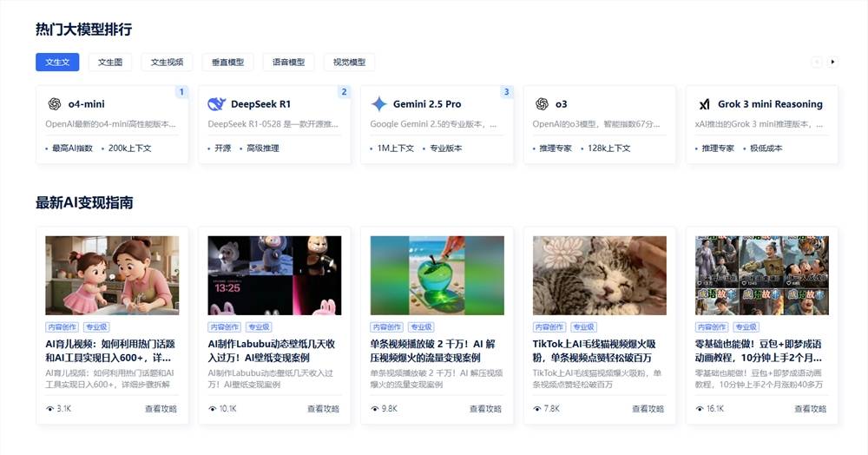
Task: Open the o3 model title
Action: [x=562, y=104]
